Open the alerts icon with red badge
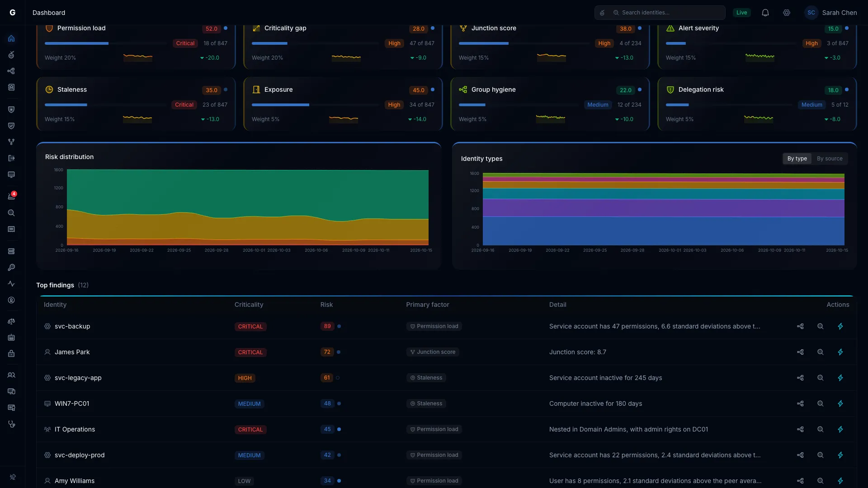 (12, 196)
